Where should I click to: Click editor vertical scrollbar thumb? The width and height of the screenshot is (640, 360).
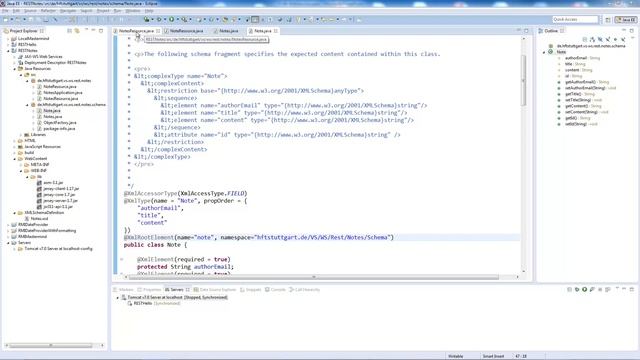pos(524,80)
